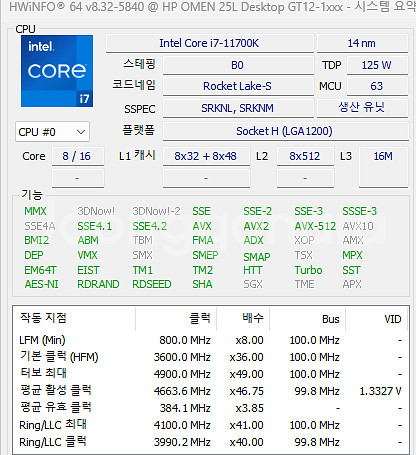Click the 14 nm process field
This screenshot has height=455, width=416.
[x=362, y=43]
